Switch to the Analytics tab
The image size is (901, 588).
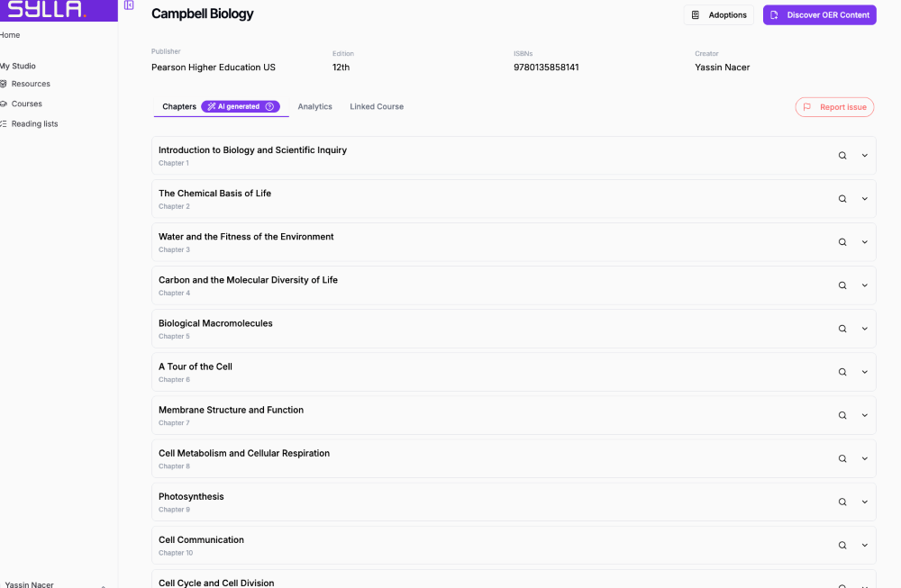click(x=314, y=106)
